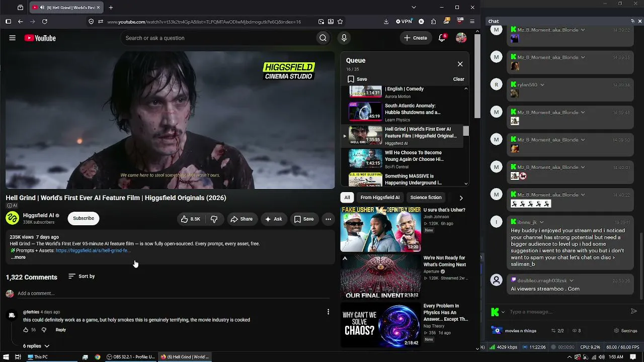Open more actions menu under the video
The image size is (644, 362).
(x=328, y=219)
